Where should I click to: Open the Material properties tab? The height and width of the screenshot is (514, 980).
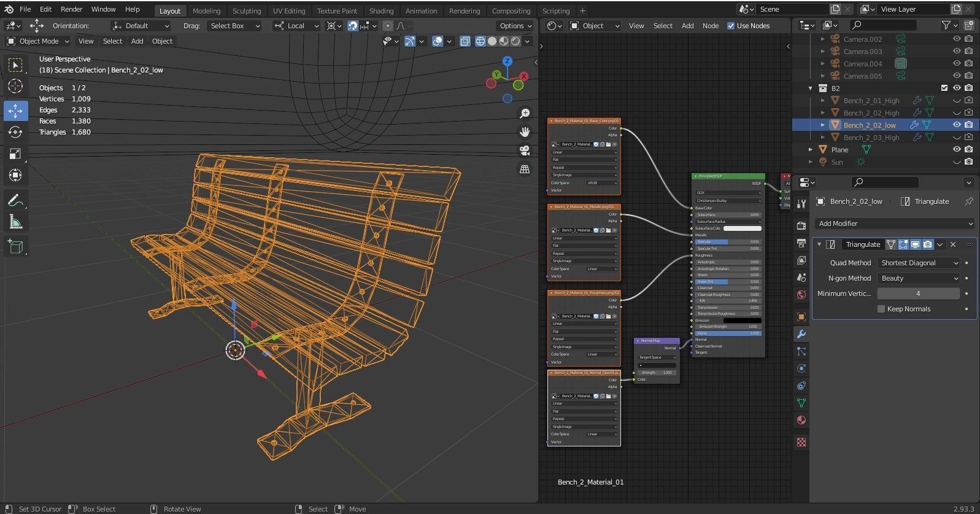point(801,420)
